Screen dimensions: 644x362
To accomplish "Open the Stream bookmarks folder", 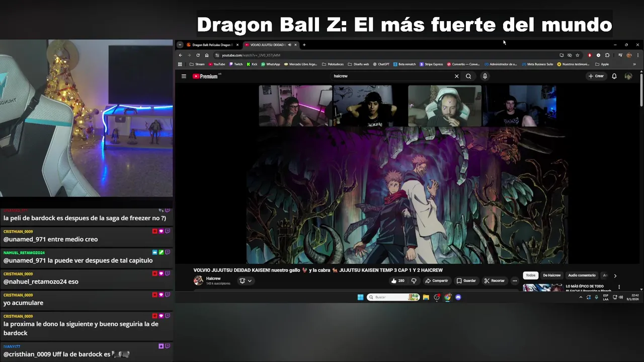I will [x=197, y=64].
